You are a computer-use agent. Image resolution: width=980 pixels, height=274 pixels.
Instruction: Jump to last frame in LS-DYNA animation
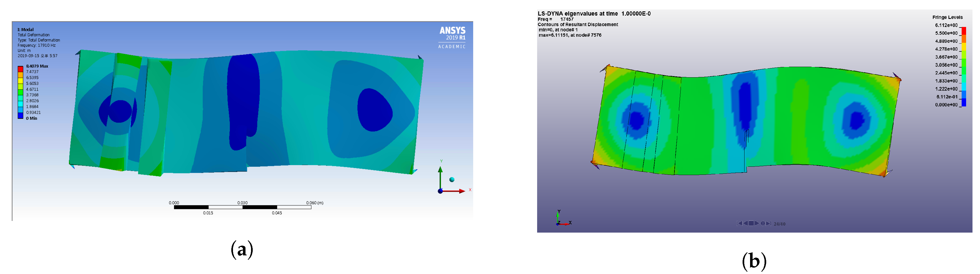tap(768, 223)
